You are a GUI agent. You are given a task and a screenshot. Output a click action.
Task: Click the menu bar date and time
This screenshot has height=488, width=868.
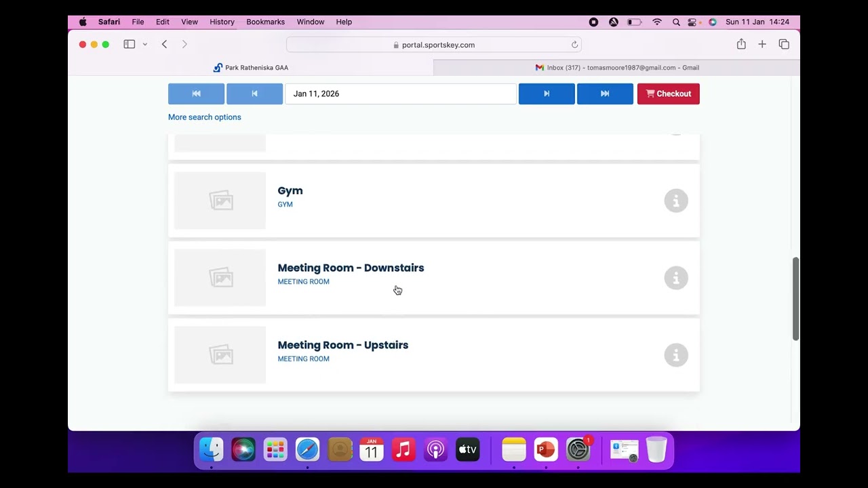pos(757,22)
